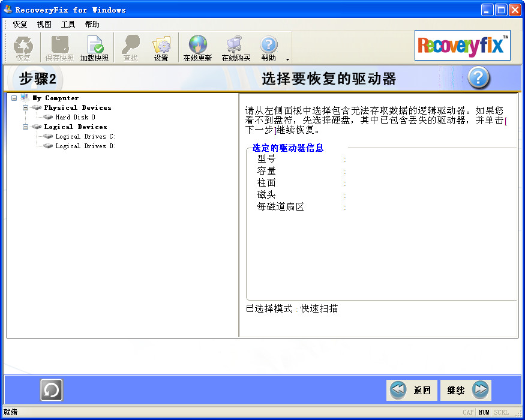Open the 工具 menu
This screenshot has height=420, width=525.
pos(67,24)
